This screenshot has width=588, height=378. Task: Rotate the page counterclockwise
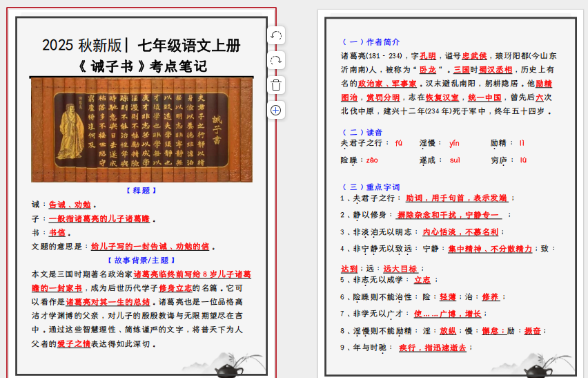pos(275,36)
